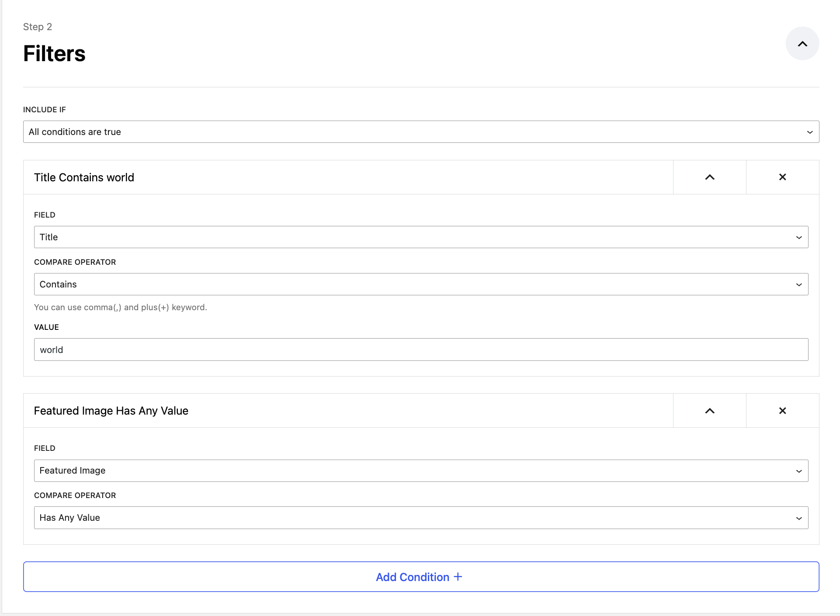Screen dimensions: 840x616
Task: Delete the Featured Image Has Any Value condition
Action: 782,411
